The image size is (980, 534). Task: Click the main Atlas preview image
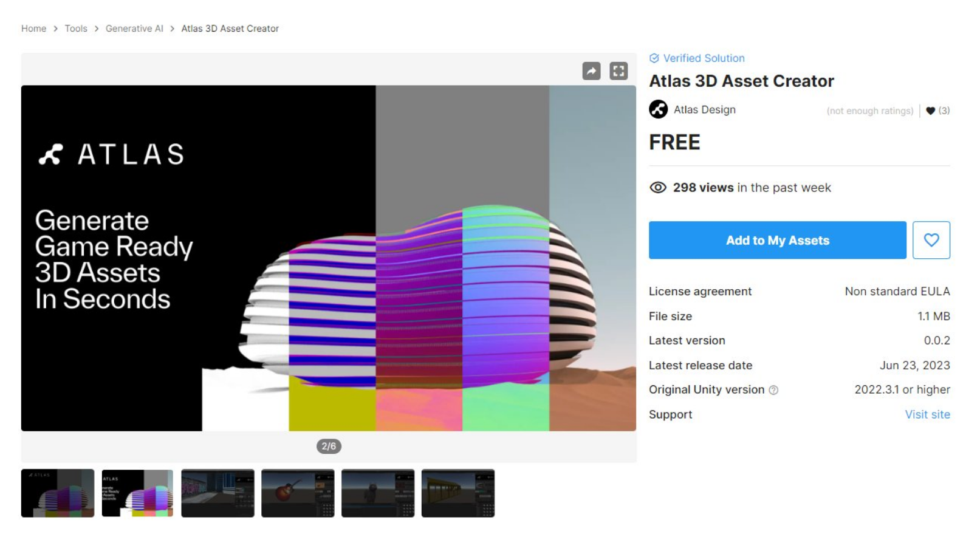click(329, 258)
